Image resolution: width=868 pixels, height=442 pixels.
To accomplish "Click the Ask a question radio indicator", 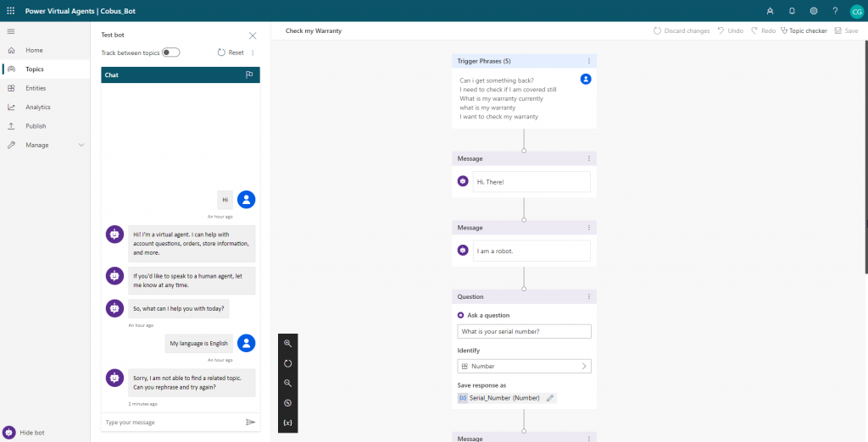I will point(460,315).
